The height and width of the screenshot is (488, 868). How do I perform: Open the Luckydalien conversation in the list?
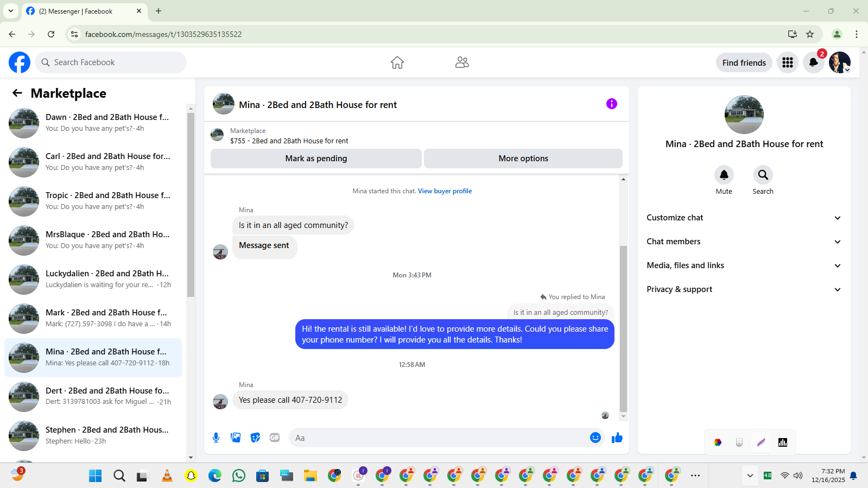(93, 280)
